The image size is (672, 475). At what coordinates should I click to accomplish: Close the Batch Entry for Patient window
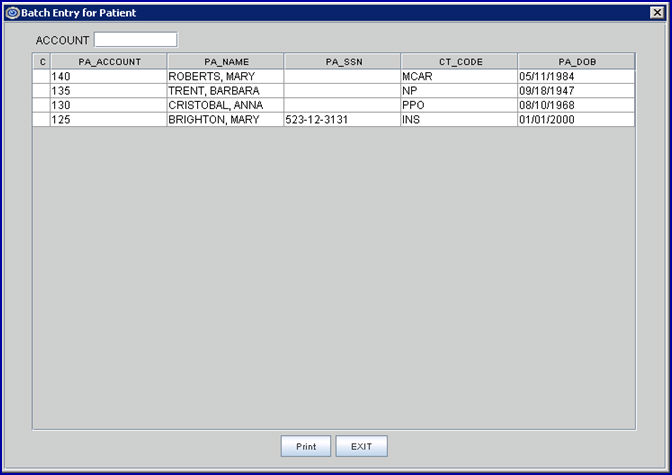(657, 12)
